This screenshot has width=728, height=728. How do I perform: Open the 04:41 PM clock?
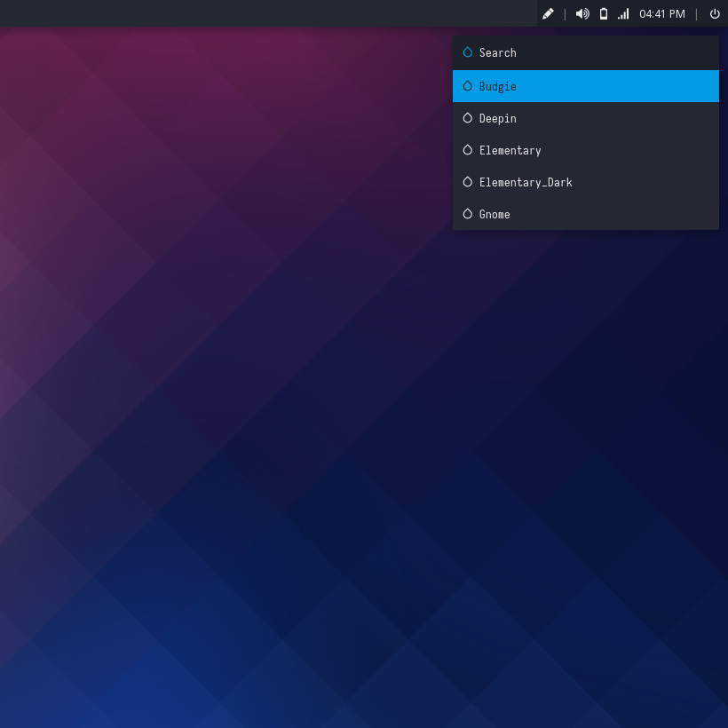click(661, 13)
